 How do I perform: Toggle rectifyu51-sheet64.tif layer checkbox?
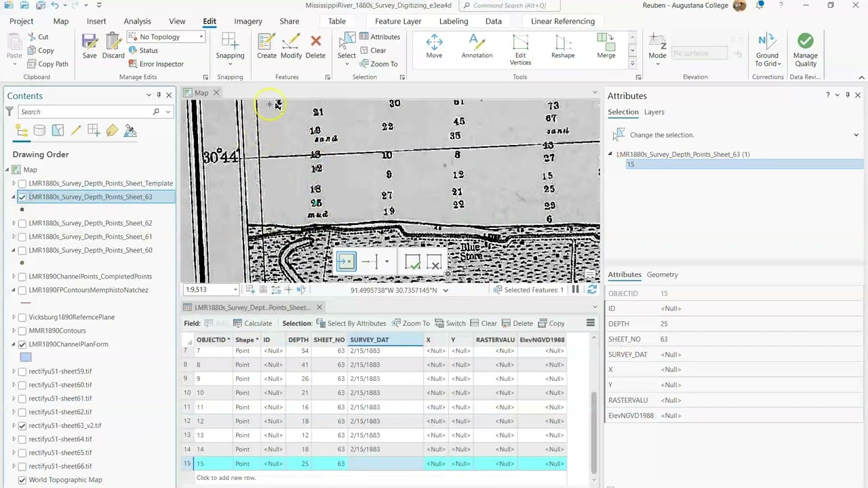pyautogui.click(x=22, y=439)
